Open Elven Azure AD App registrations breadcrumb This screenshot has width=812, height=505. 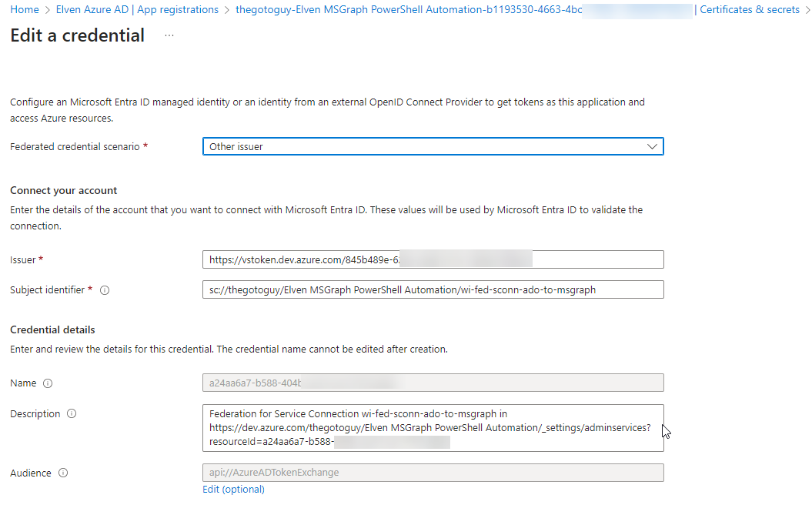point(137,9)
